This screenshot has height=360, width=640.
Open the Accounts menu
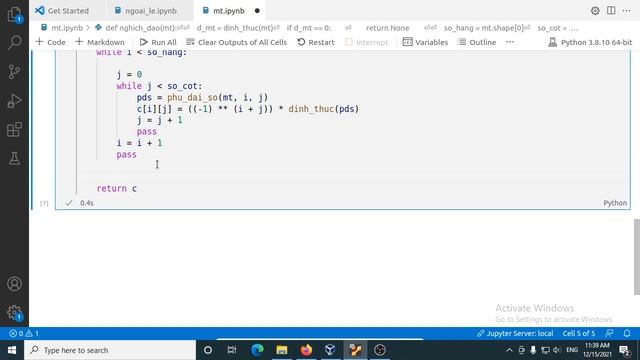[x=14, y=283]
